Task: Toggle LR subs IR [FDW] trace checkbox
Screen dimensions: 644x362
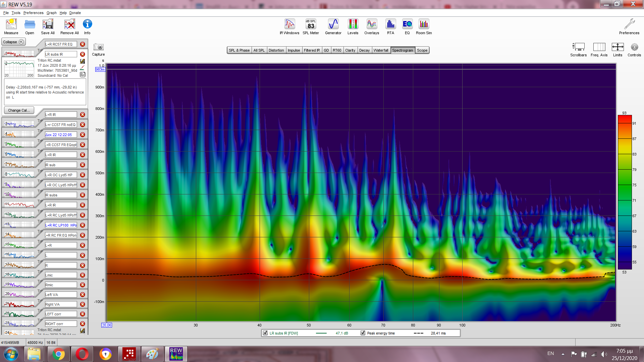Action: 265,333
